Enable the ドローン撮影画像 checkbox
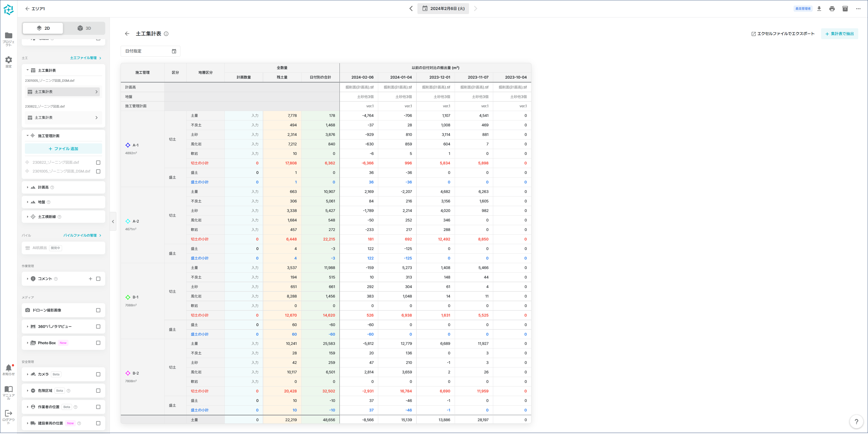This screenshot has width=868, height=434. click(98, 310)
